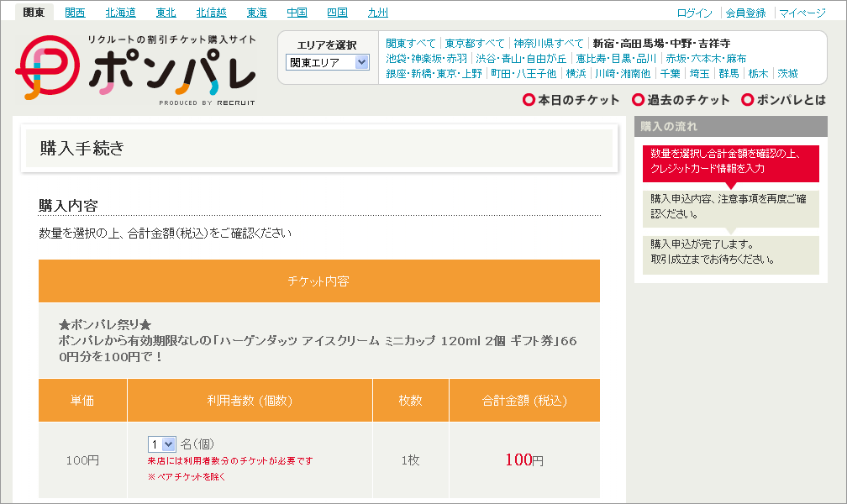This screenshot has height=504, width=847.
Task: Select the 北信越 region tab
Action: tap(211, 13)
